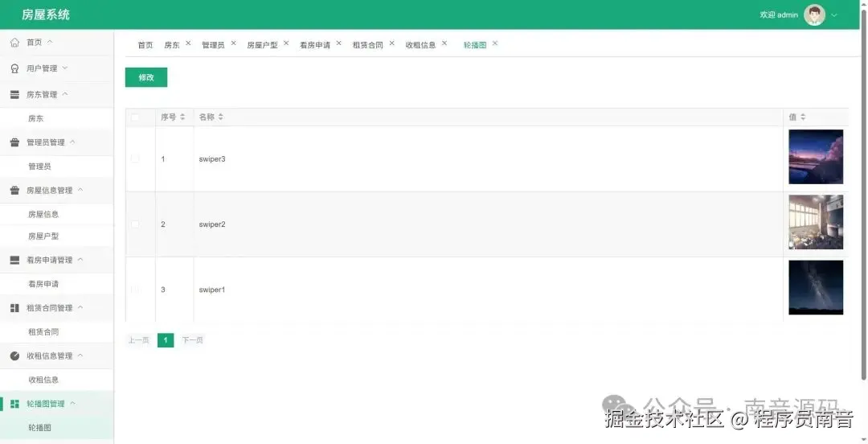Sort by 值 column arrows

click(803, 117)
